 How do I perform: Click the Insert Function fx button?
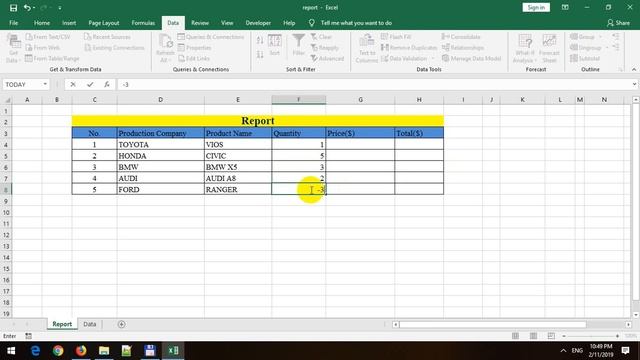pos(107,84)
